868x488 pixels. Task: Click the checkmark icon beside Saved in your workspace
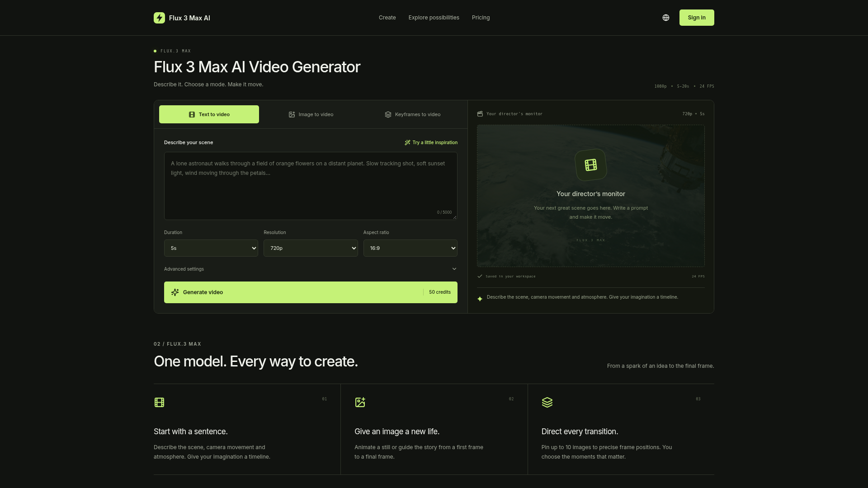(480, 276)
